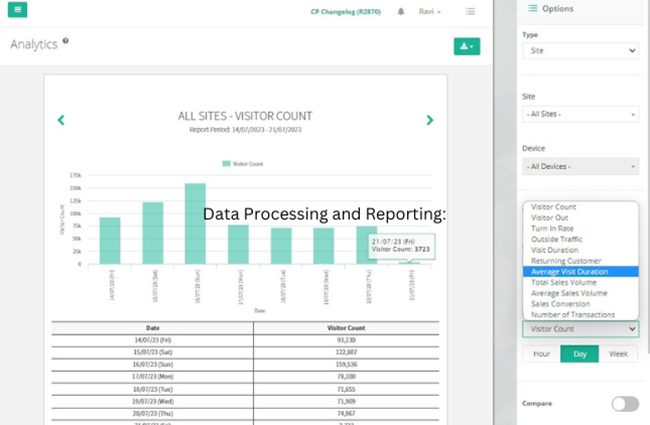Select Sales Conversion metric option
The height and width of the screenshot is (425, 650).
pyautogui.click(x=561, y=304)
